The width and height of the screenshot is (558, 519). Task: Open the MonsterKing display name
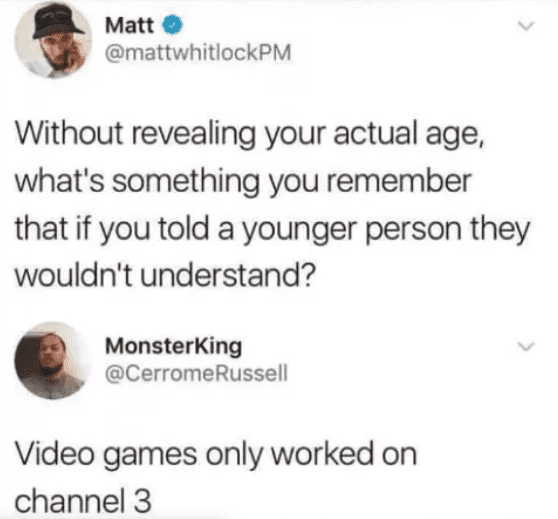point(174,346)
